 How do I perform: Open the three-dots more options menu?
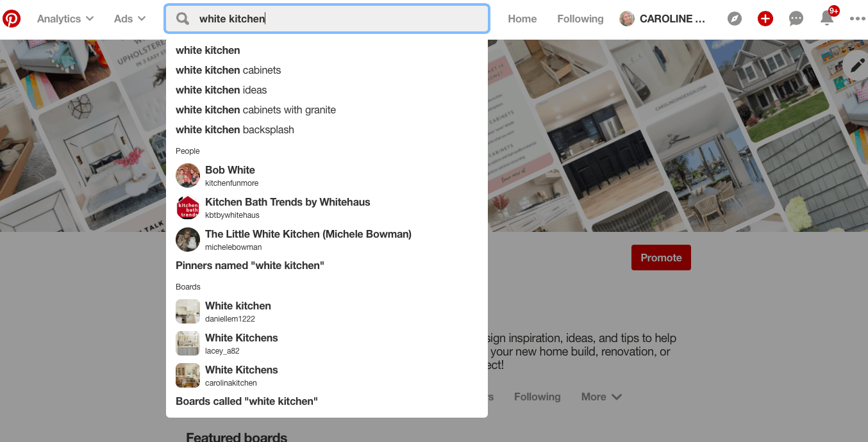click(x=857, y=19)
